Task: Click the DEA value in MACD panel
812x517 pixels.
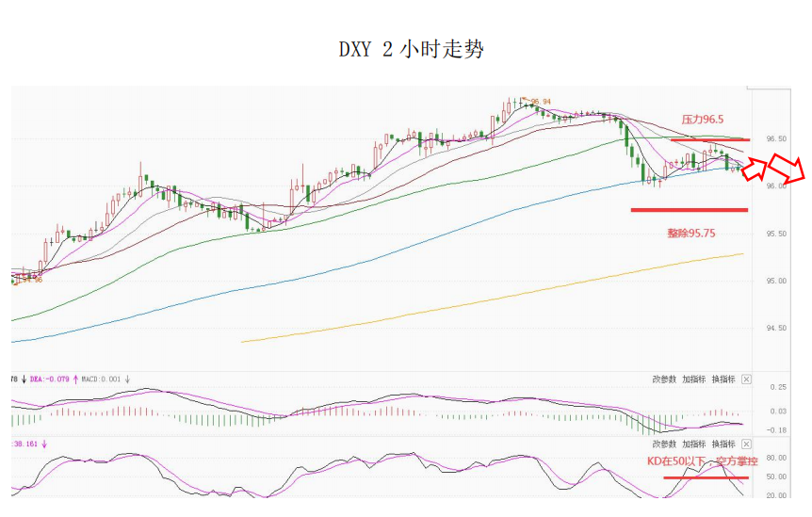Action: (41, 380)
